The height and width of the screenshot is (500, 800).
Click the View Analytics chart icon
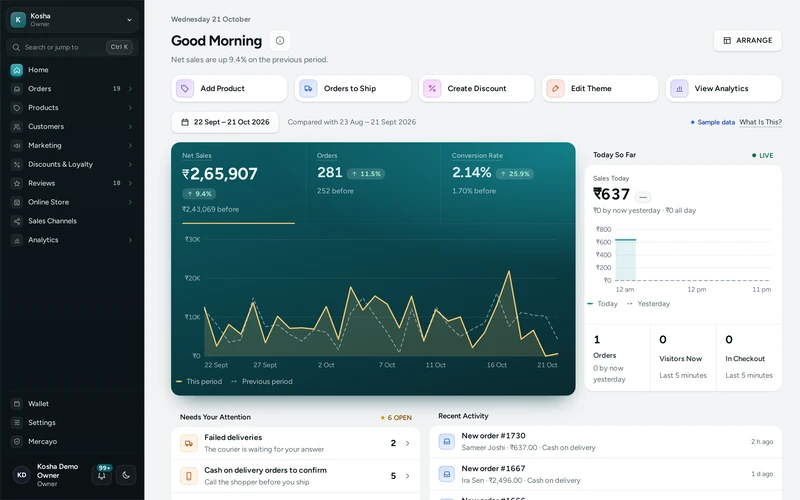point(679,88)
